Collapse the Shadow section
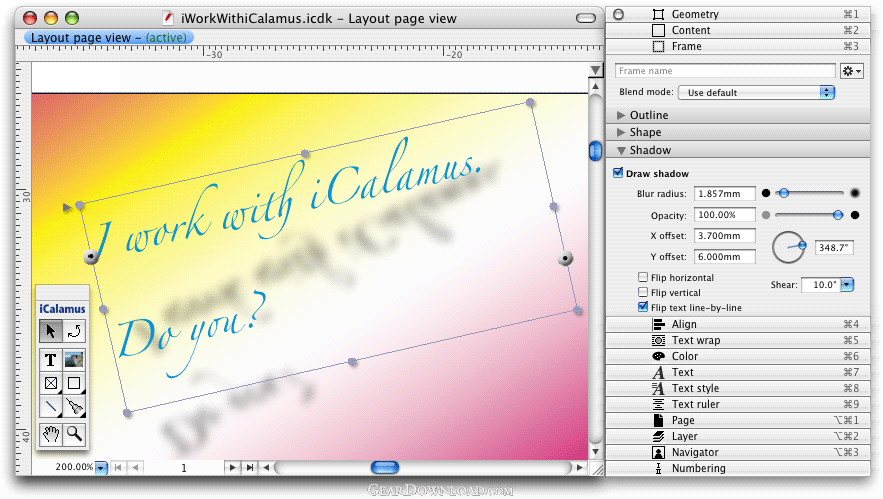This screenshot has height=499, width=883. [x=621, y=150]
